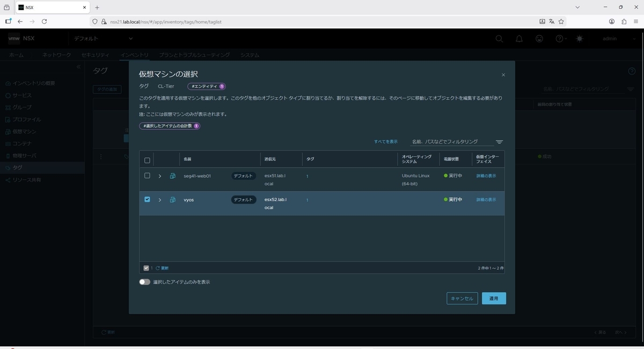Screen dimensions: 644x349
Task: Click the #エンティティ badge
Action: [207, 86]
